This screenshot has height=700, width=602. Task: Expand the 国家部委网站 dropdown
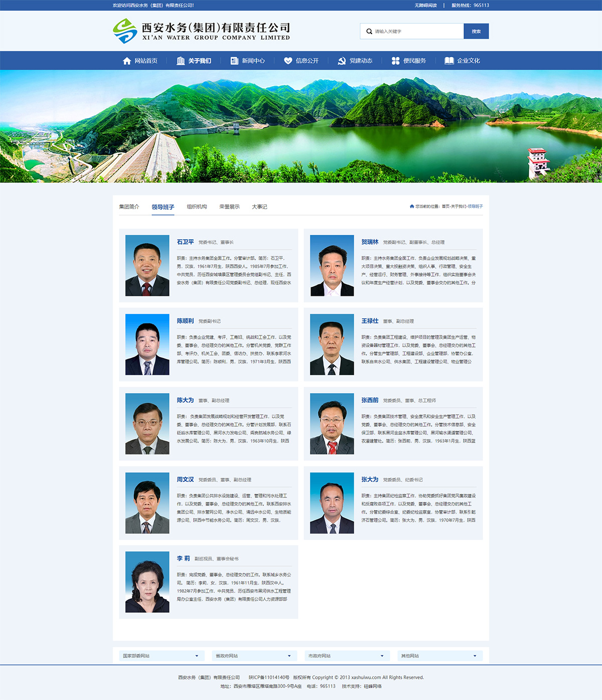(162, 656)
